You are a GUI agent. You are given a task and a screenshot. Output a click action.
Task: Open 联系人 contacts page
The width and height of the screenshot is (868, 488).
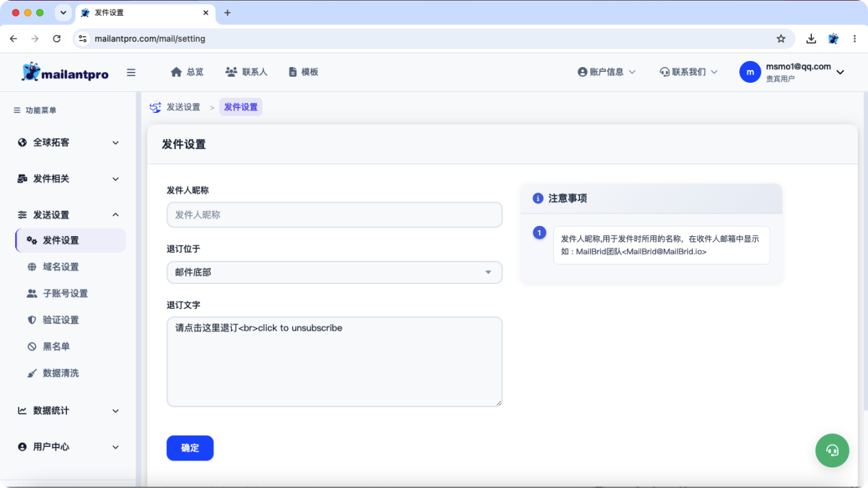(x=246, y=72)
